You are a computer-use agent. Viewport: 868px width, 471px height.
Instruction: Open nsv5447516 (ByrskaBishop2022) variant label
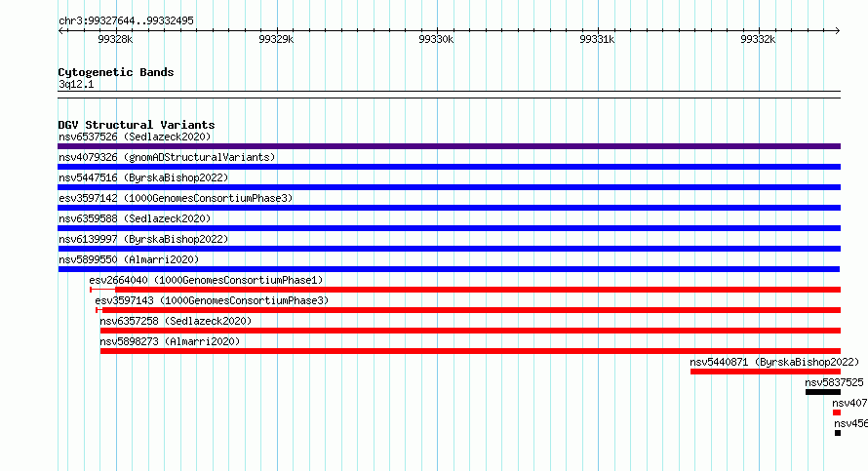click(143, 177)
